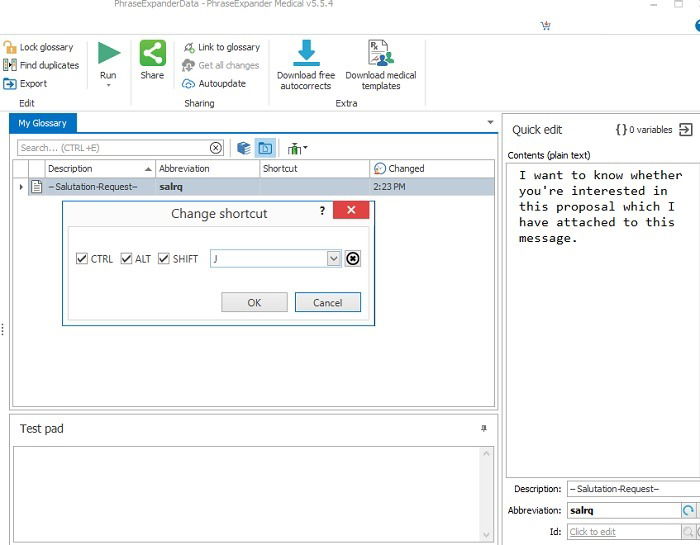Click the shopping cart icon
This screenshot has height=545, width=700.
pyautogui.click(x=545, y=25)
